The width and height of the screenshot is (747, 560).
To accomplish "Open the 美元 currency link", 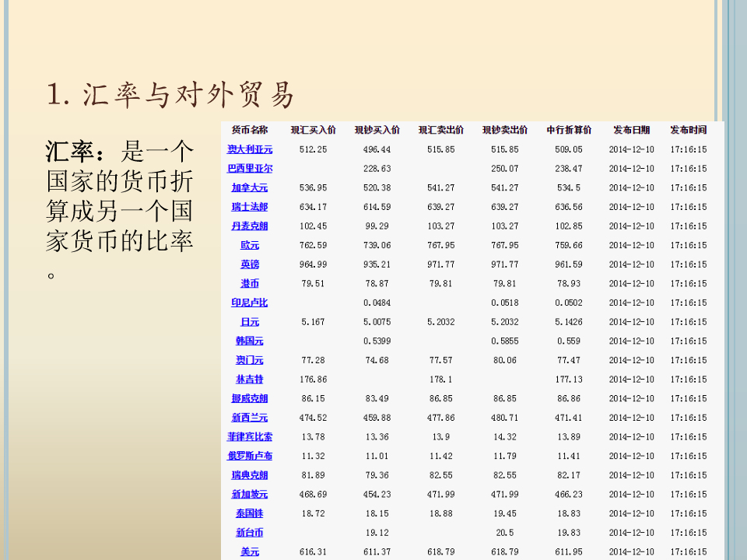I will pyautogui.click(x=250, y=552).
